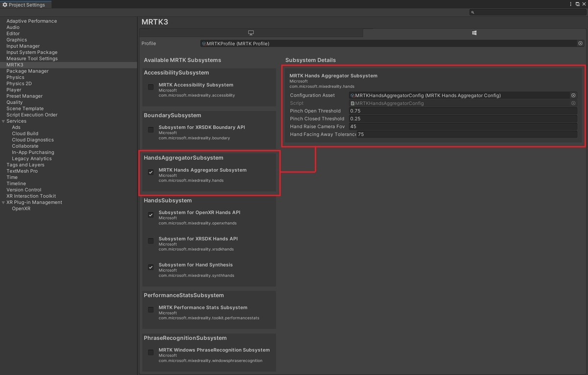Open the Profile object picker circle
The image size is (588, 375).
pos(580,44)
